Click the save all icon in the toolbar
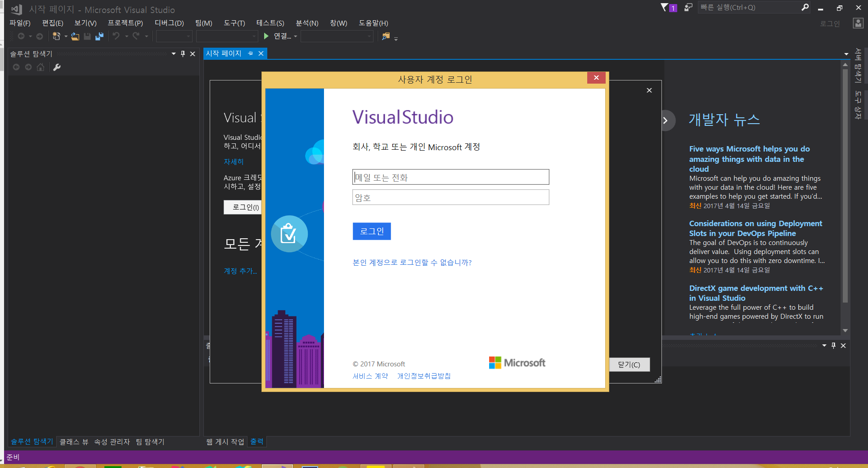The image size is (868, 468). (x=99, y=36)
